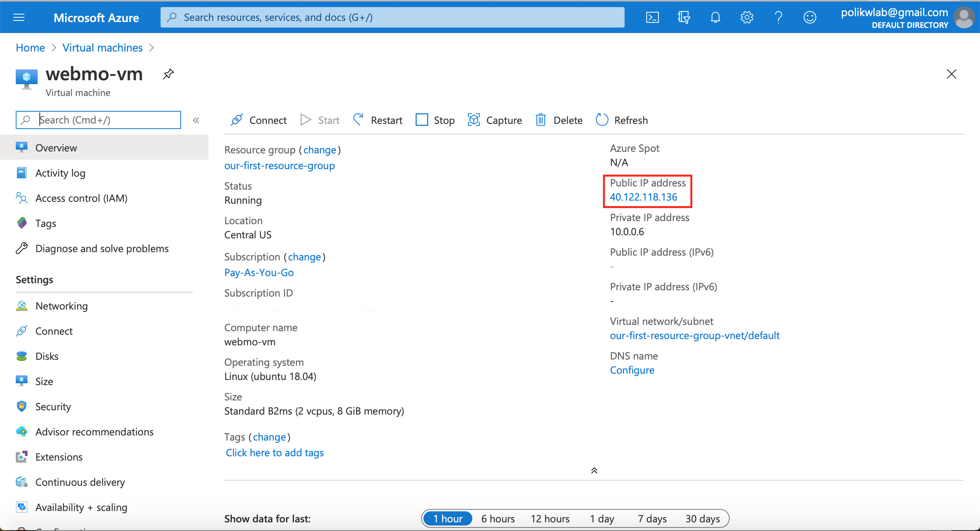Open the portal hamburger menu
The width and height of the screenshot is (980, 531).
pos(18,17)
